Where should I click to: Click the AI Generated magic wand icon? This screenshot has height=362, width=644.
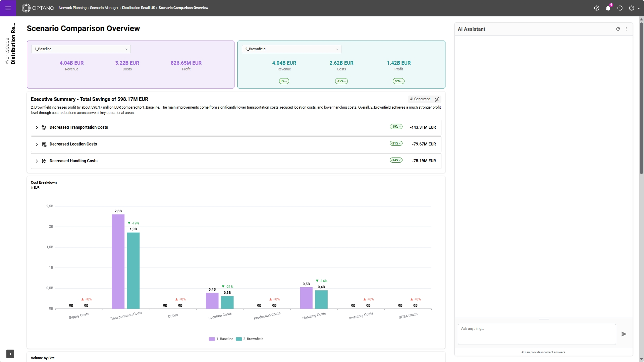point(436,99)
